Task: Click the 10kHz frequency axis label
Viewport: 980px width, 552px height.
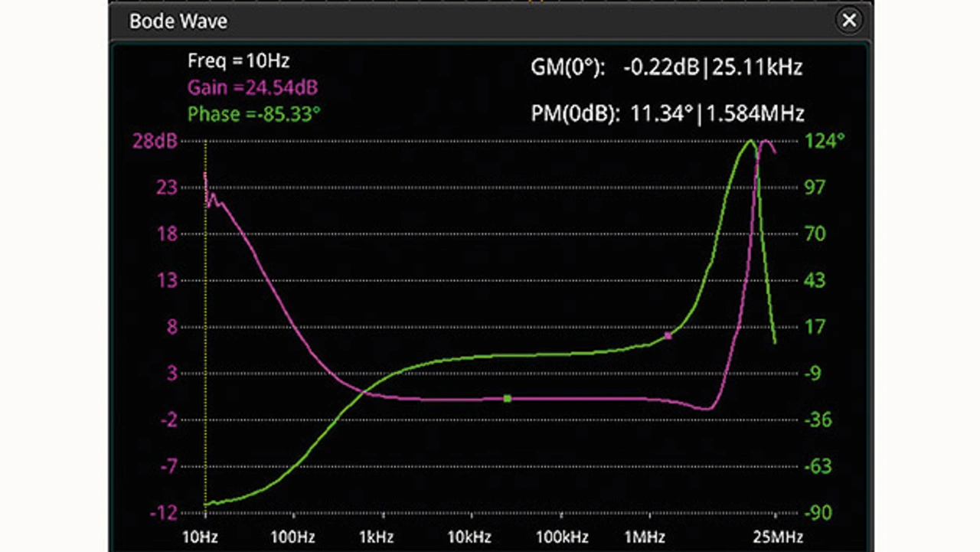Action: click(x=469, y=536)
